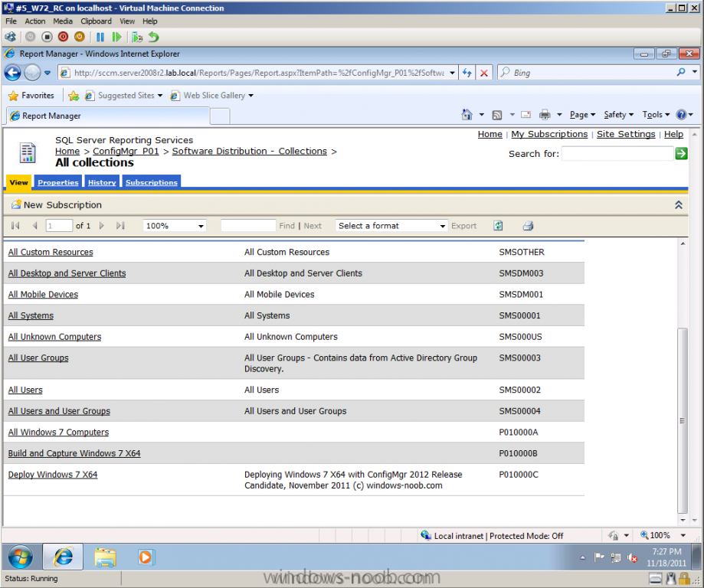Click the IE Refresh icon
Image resolution: width=704 pixels, height=588 pixels.
(467, 73)
